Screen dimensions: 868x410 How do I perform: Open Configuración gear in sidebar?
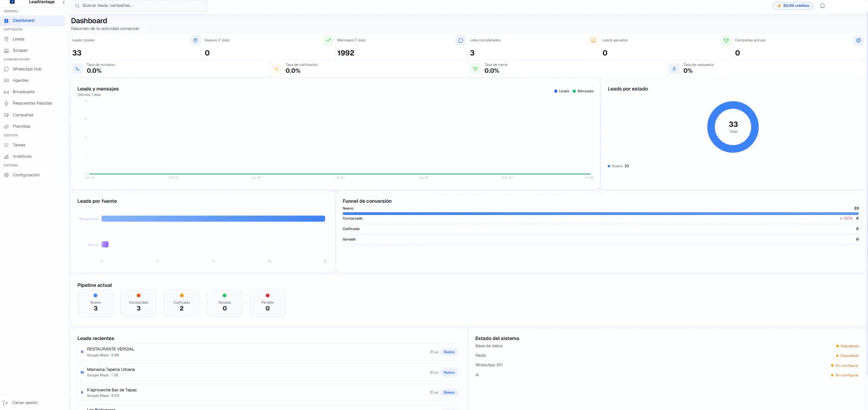(6, 175)
